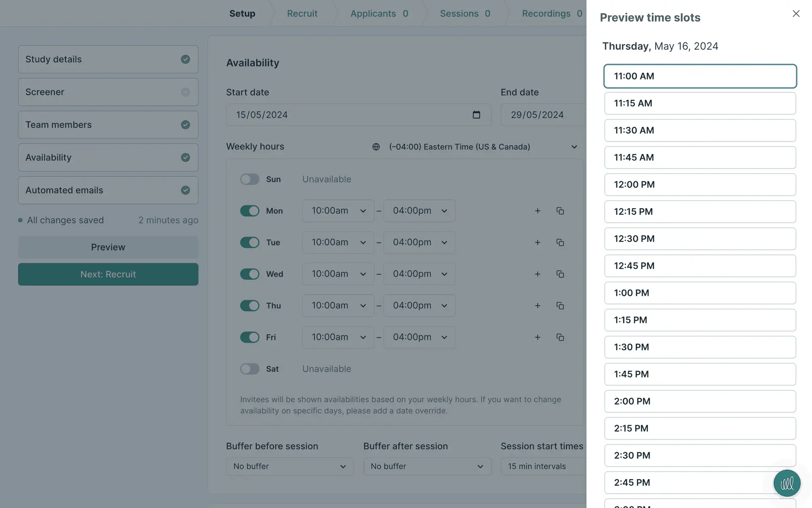Close the Preview time slots panel

(x=796, y=14)
